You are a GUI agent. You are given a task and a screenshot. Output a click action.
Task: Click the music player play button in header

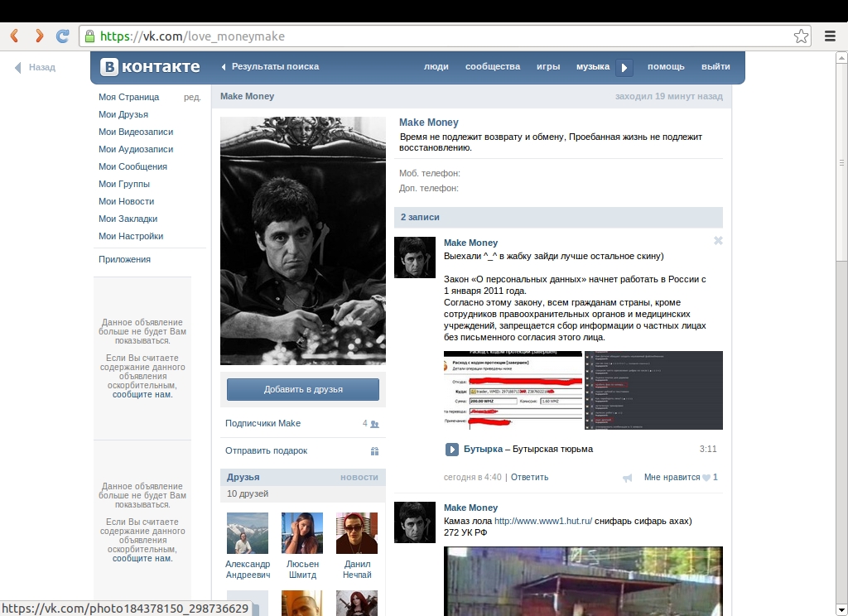(624, 68)
